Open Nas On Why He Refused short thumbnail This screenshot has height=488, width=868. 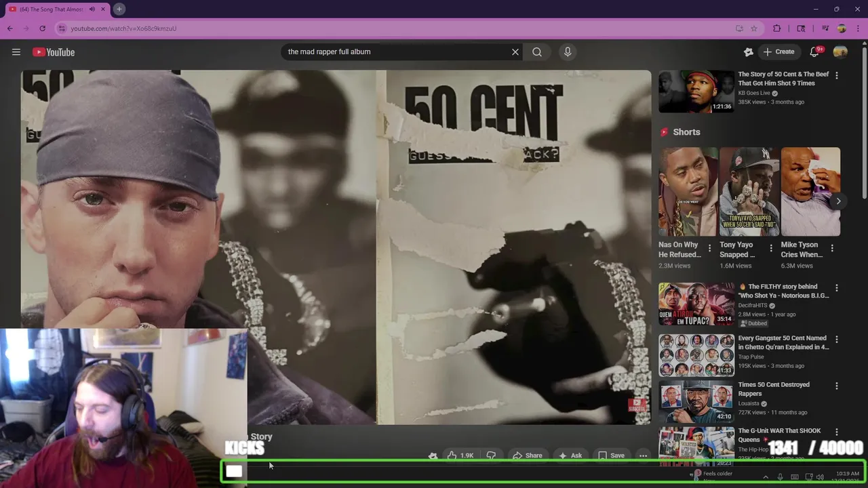[x=688, y=192]
